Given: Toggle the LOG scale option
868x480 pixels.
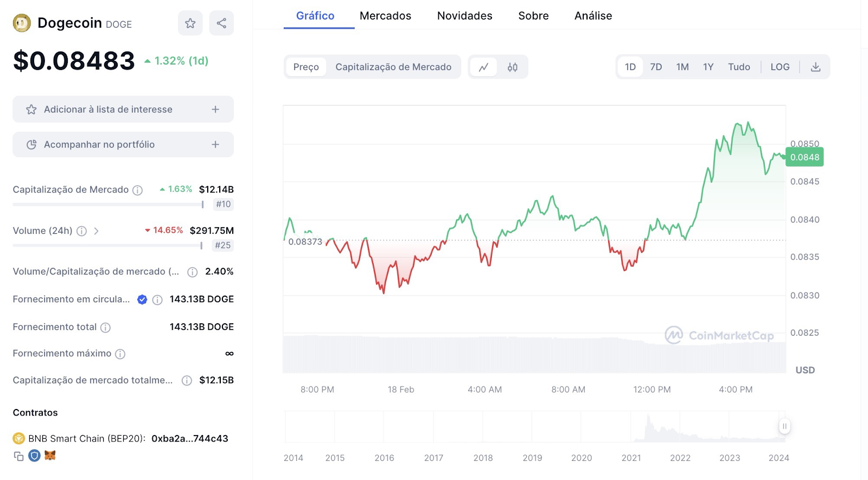Looking at the screenshot, I should tap(780, 67).
